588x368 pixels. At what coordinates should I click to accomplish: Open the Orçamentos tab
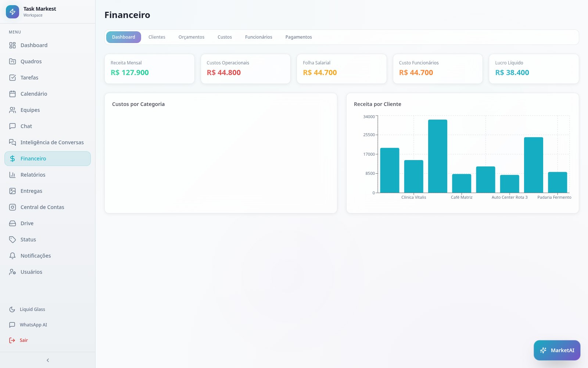coord(191,37)
